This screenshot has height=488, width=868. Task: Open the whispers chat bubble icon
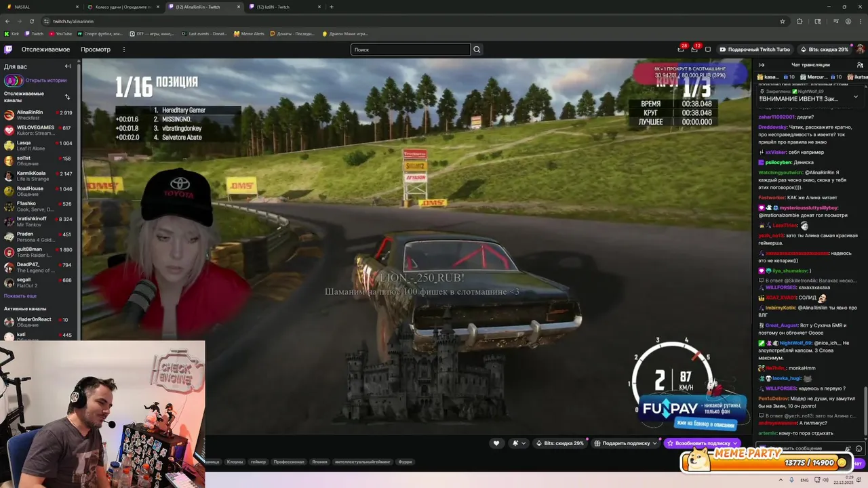coord(708,49)
